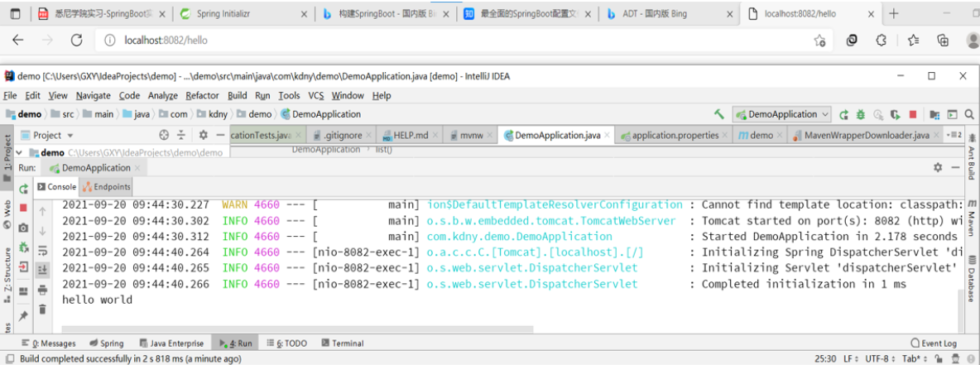The width and height of the screenshot is (980, 365).
Task: Switch to HELP.md editor tab
Action: point(411,135)
